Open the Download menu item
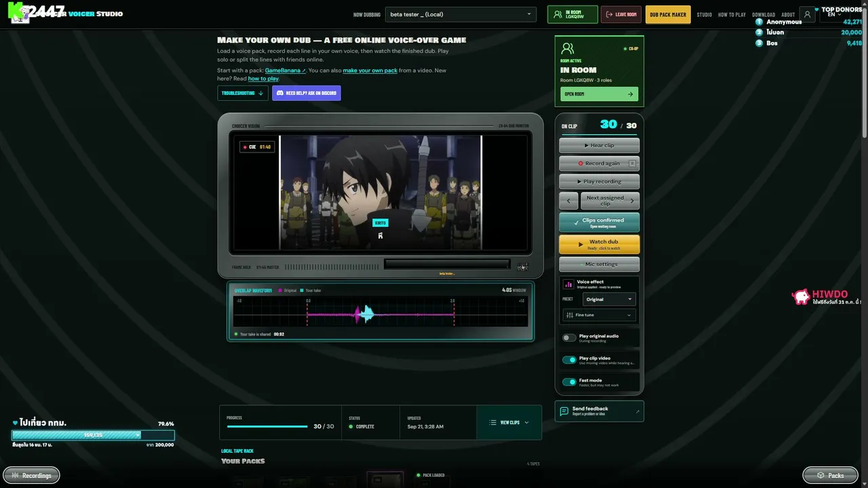This screenshot has width=868, height=488. click(x=764, y=14)
